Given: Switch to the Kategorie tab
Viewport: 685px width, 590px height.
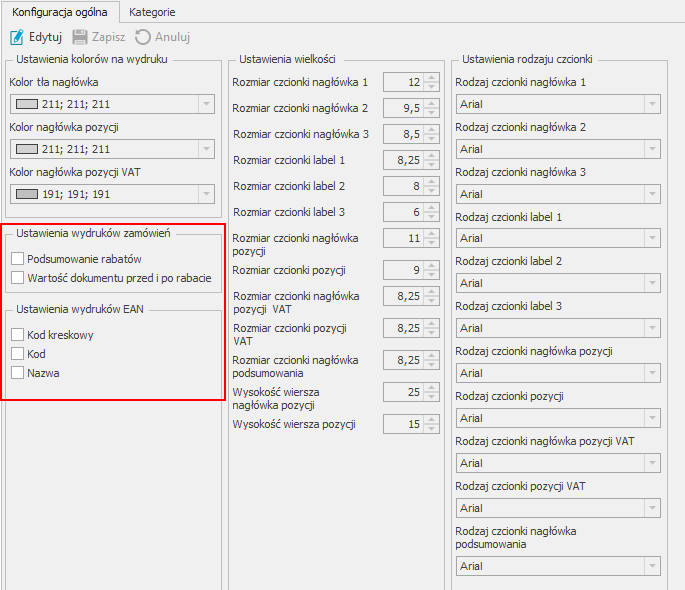Looking at the screenshot, I should (x=152, y=12).
